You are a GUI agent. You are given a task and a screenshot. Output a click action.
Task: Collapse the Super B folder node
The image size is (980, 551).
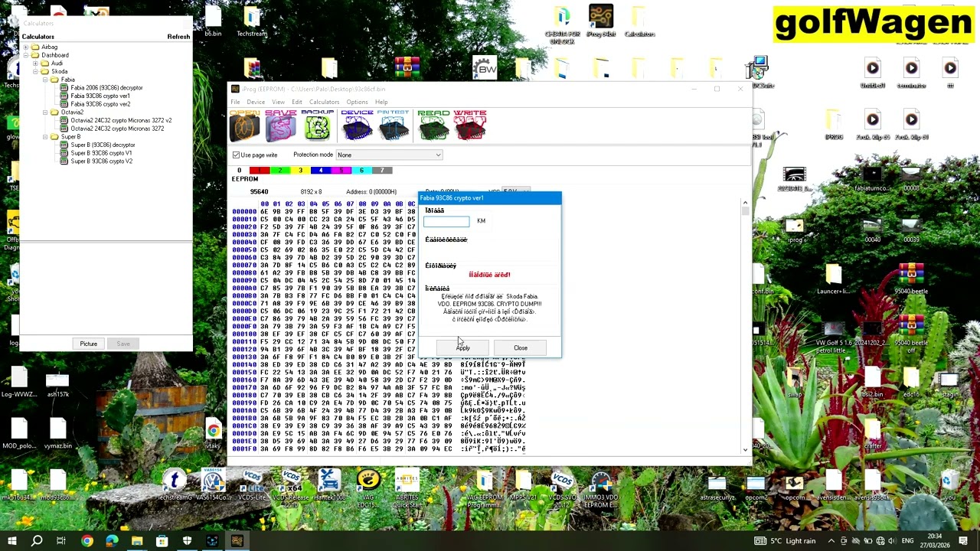(44, 137)
